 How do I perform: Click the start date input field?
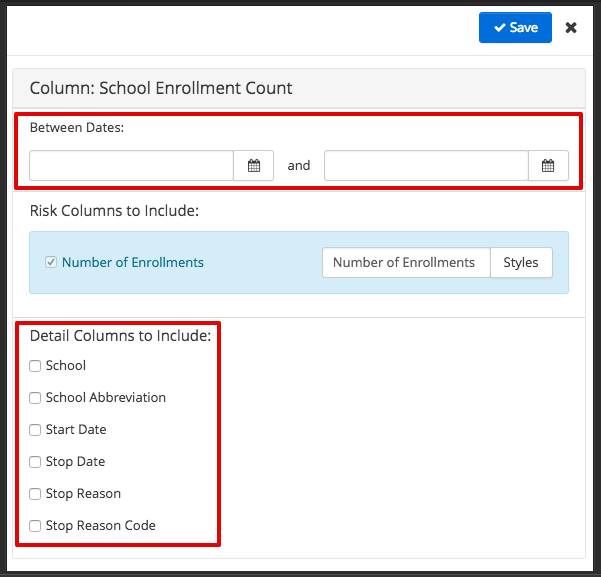pyautogui.click(x=131, y=166)
